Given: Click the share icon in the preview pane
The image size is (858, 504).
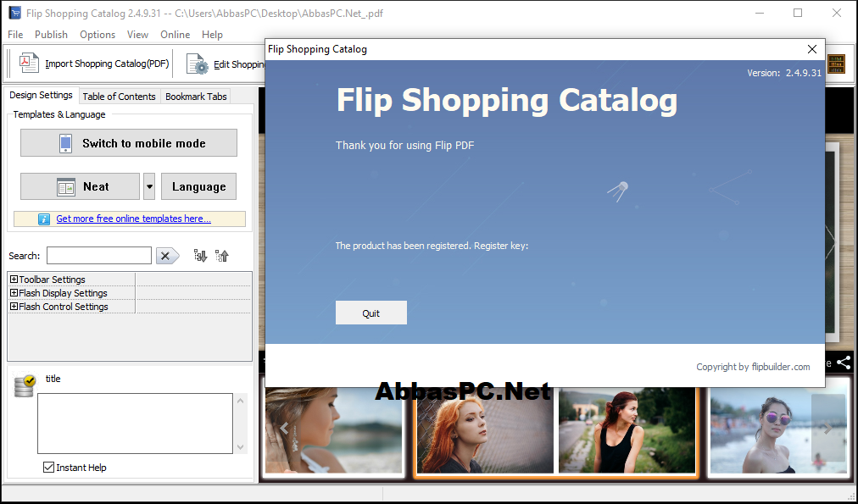Looking at the screenshot, I should coord(844,363).
